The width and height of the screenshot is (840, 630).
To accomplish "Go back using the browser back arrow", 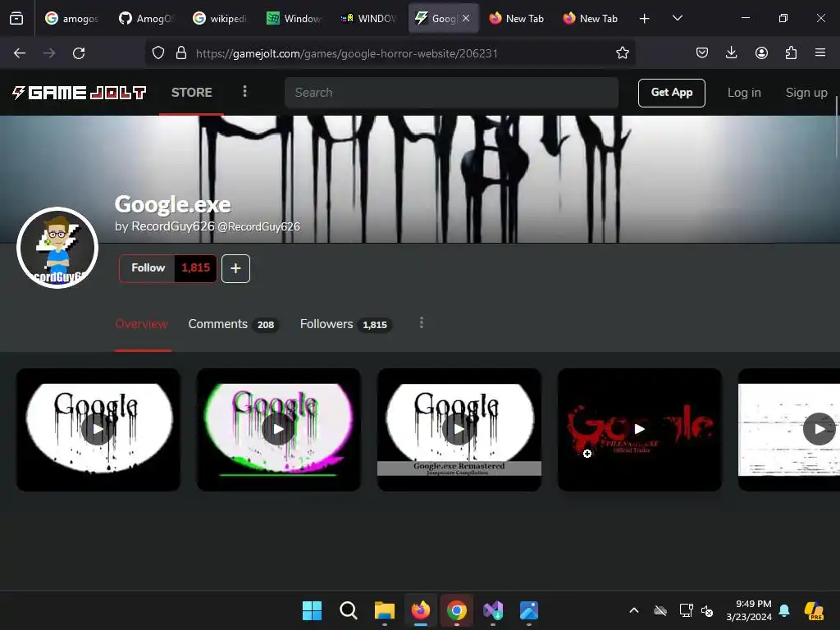I will pos(20,53).
